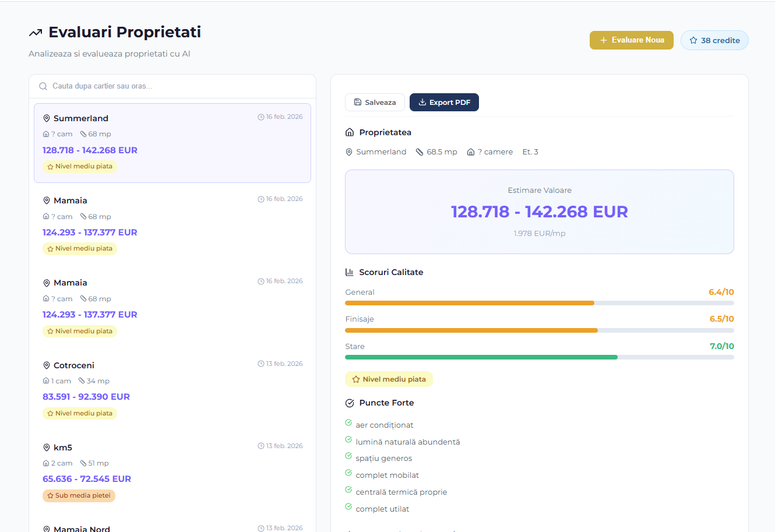775x532 pixels.
Task: Click the checkmark icon next to Puncte Forte
Action: [x=349, y=402]
